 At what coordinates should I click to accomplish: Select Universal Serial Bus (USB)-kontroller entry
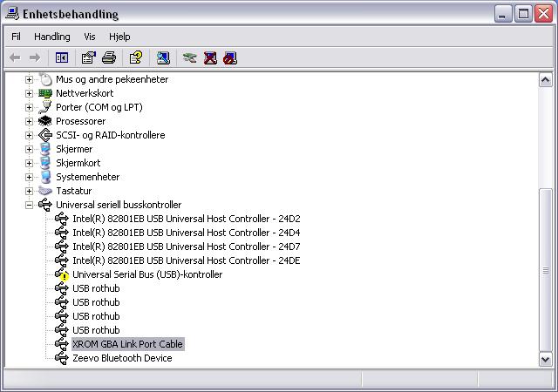(x=147, y=274)
